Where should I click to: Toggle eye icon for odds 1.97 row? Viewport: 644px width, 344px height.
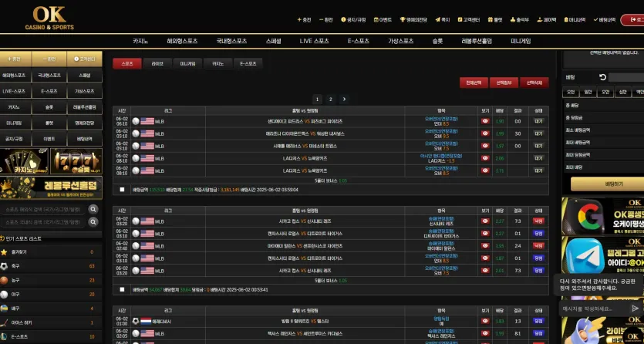485,146
